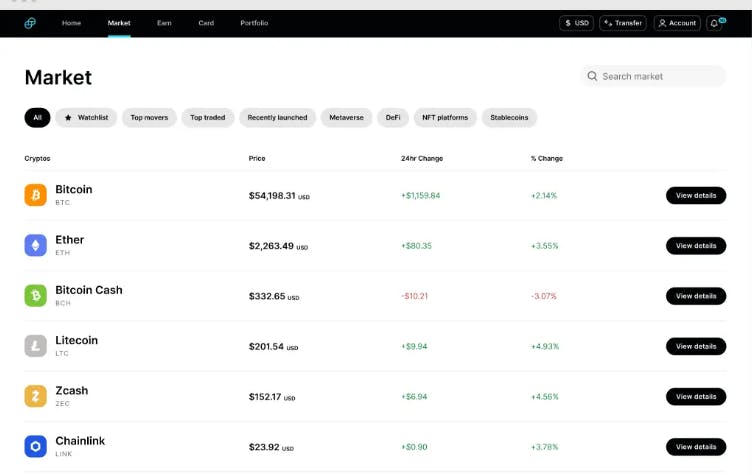Click the $54,198.31 Bitcoin price
Image resolution: width=752 pixels, height=475 pixels.
[272, 196]
